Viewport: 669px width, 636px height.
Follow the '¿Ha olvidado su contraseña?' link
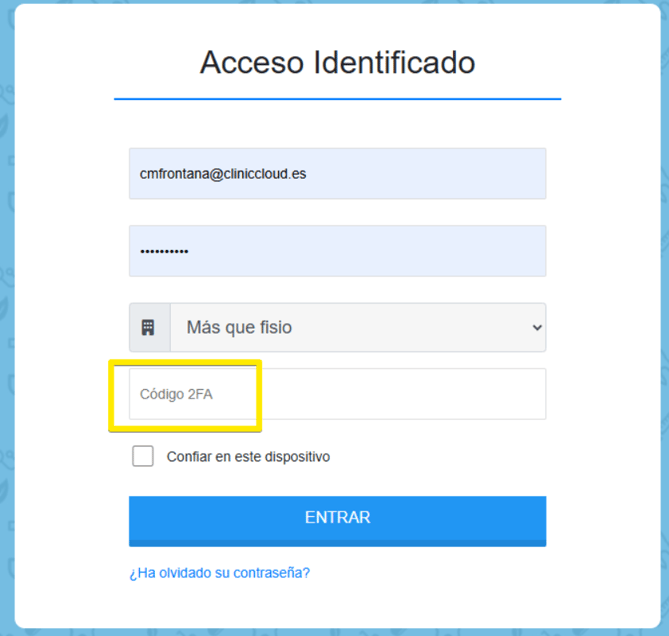220,572
